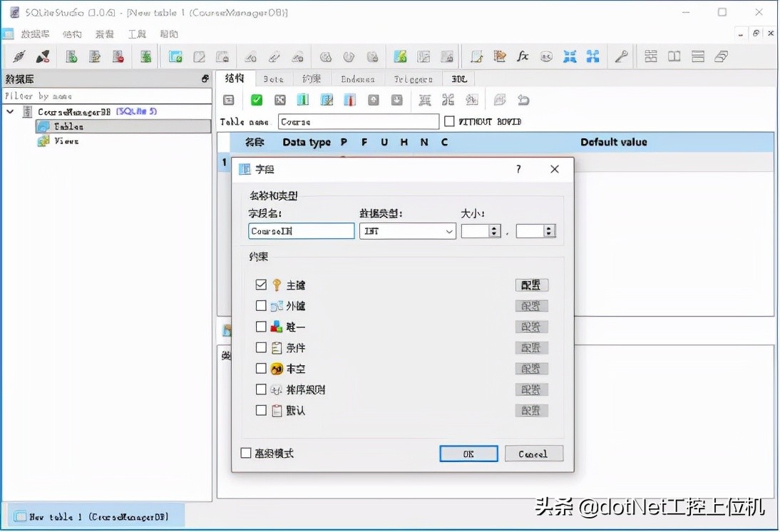The height and width of the screenshot is (532, 780).
Task: Check the WITHOUT ROWID option
Action: point(448,121)
